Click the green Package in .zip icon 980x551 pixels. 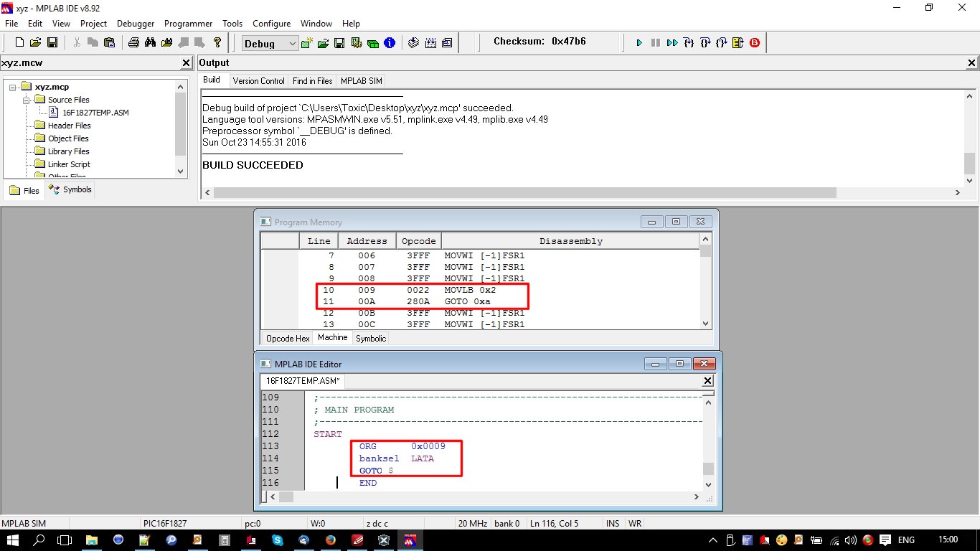[x=373, y=43]
